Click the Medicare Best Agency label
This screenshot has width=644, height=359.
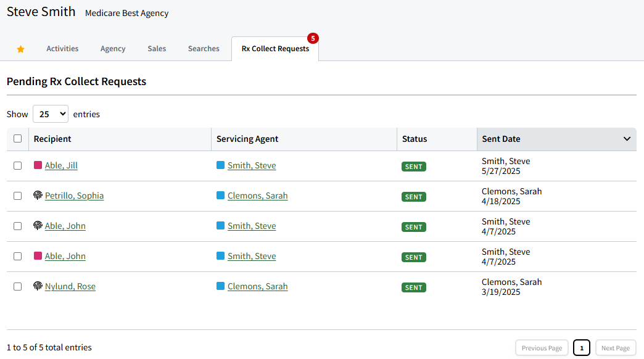[x=127, y=13]
